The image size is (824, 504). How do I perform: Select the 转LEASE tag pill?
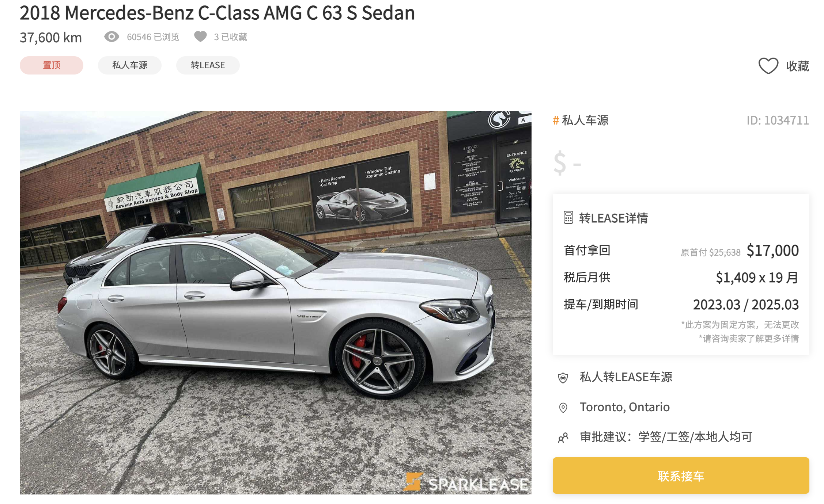pyautogui.click(x=208, y=65)
